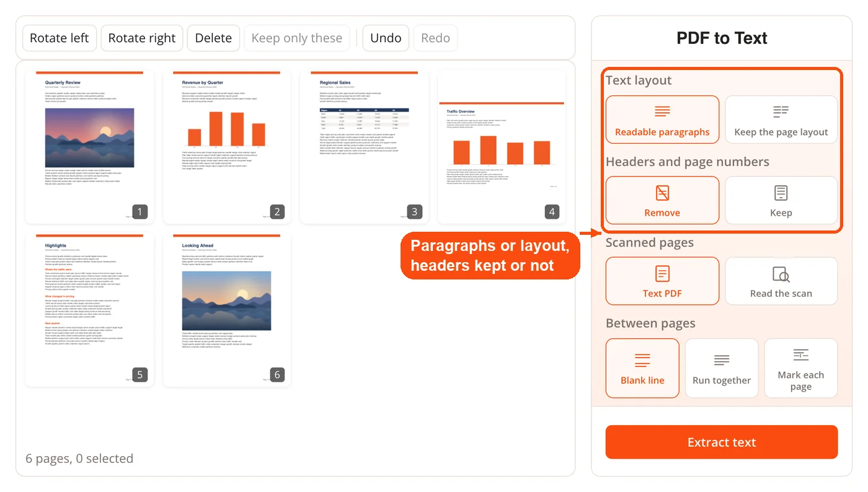Click the "6 pages, 0 selected" status text
The width and height of the screenshot is (868, 492).
[79, 459]
